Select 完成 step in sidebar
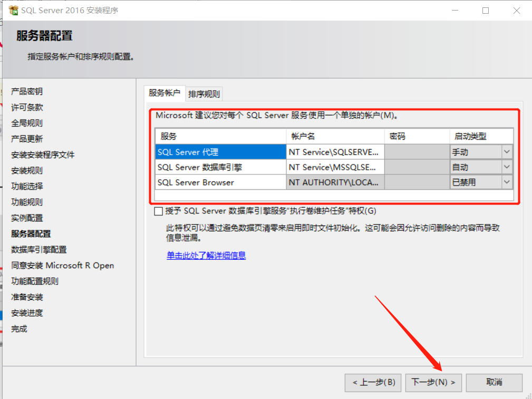Screen dimensions: 532x399 click(x=19, y=329)
